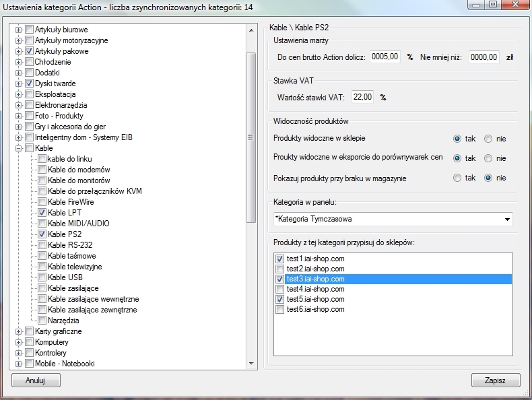Check the test6.iai-shop.com checkbox
Image resolution: width=532 pixels, height=400 pixels.
(x=279, y=309)
